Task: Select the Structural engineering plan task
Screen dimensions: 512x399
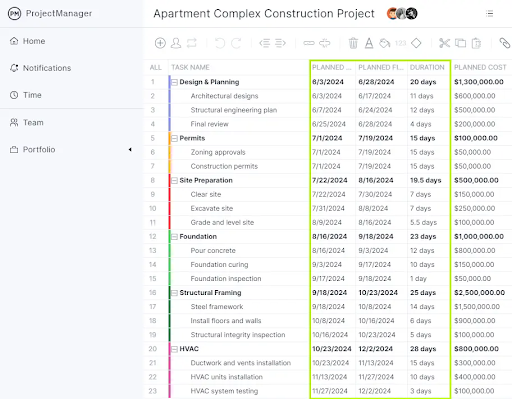Action: click(x=234, y=110)
